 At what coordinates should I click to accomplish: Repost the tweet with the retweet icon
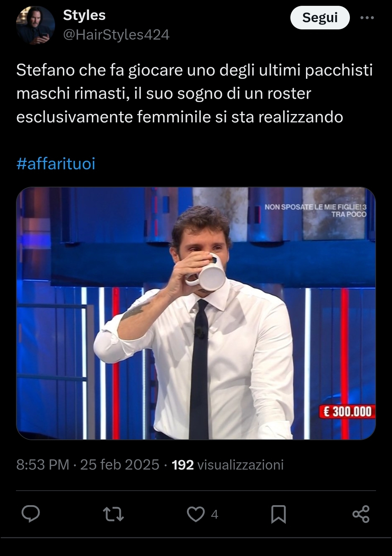pyautogui.click(x=114, y=514)
